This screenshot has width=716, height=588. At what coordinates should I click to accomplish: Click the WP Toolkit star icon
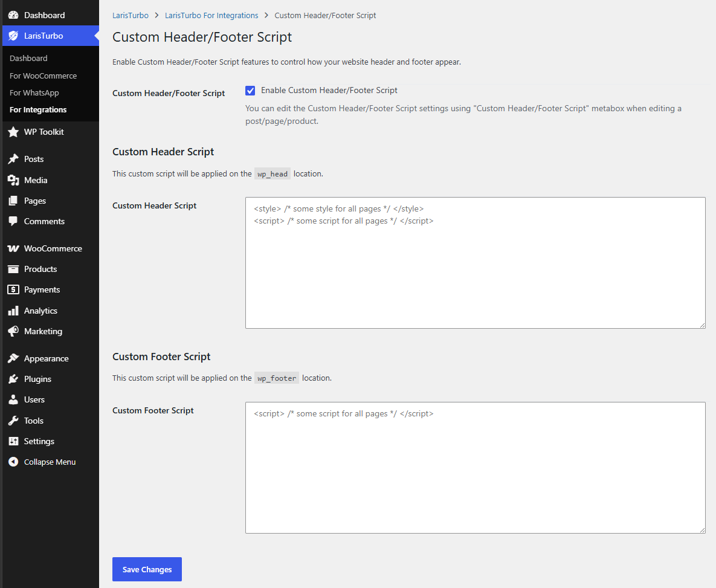pyautogui.click(x=13, y=132)
